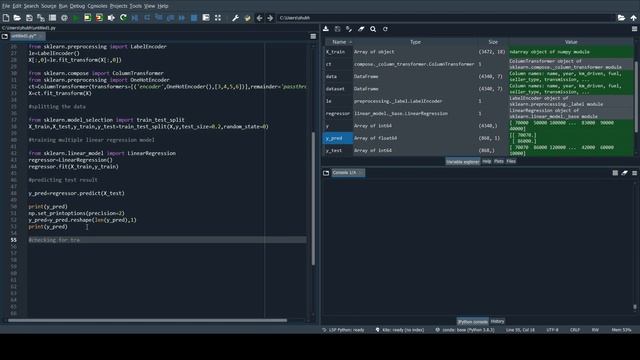Browse tabs icon in editor pane
Image resolution: width=640 pixels, height=360 pixels.
[x=5, y=36]
